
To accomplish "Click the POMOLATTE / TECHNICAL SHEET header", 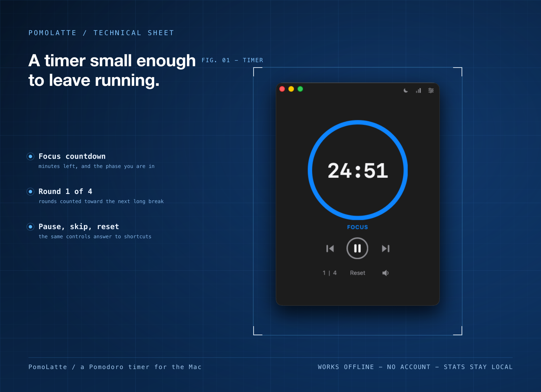I will [x=101, y=33].
